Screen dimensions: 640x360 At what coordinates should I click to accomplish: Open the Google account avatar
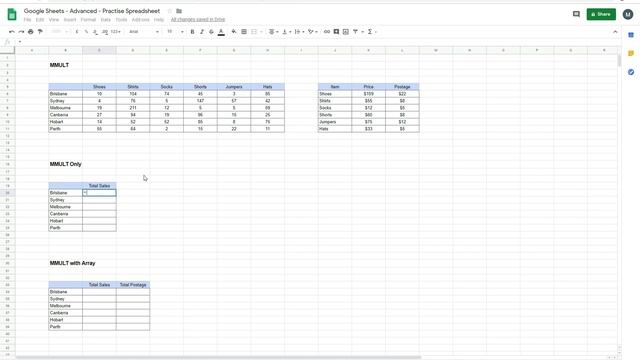pos(628,14)
